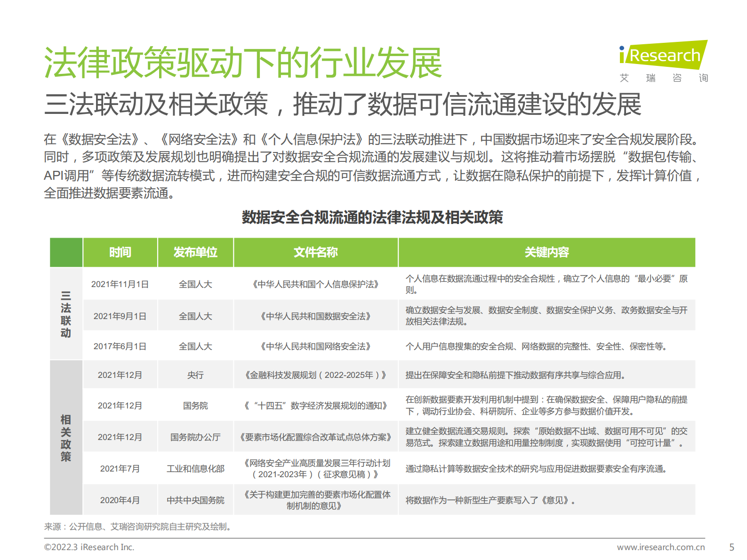Viewport: 747px width, 560px height.
Task: Click the date cell 2021年11月1日
Action: 120,284
